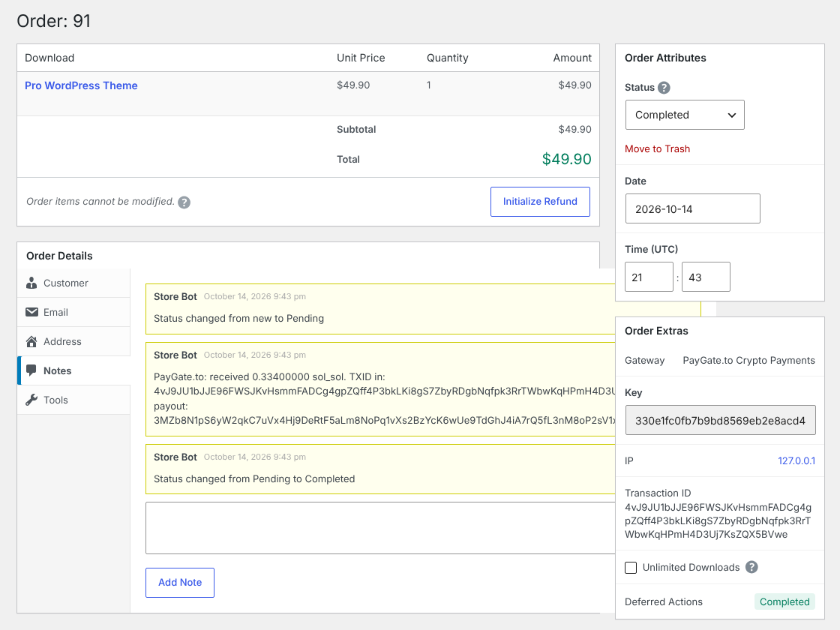Click the Key field with 330e1fc0fb7b9bd8569eb2e8acd4

coord(721,420)
